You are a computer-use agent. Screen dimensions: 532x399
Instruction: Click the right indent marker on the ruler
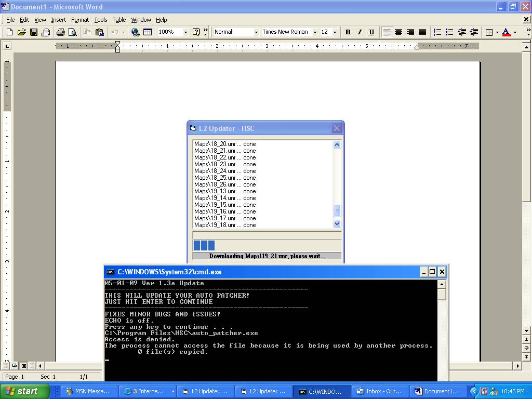(x=417, y=47)
